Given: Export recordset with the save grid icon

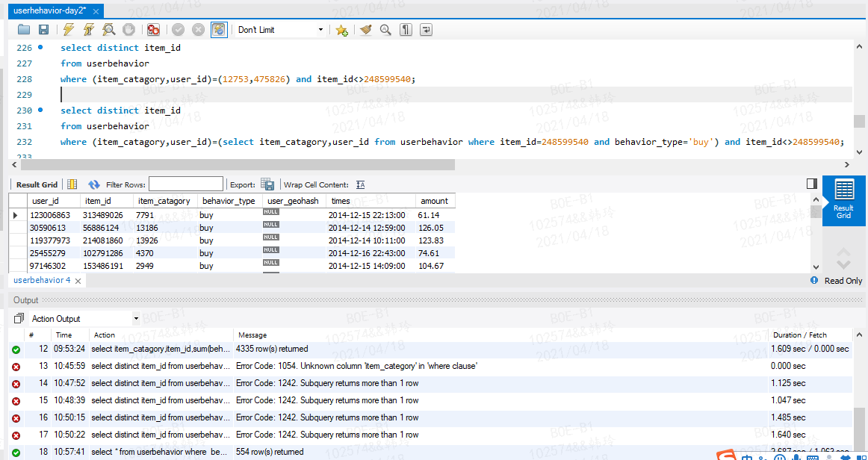Looking at the screenshot, I should 268,184.
